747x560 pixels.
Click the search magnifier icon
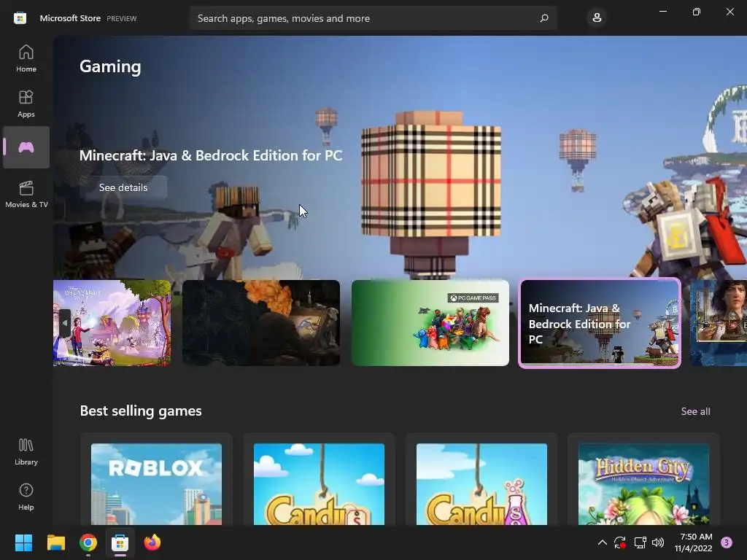pos(544,18)
